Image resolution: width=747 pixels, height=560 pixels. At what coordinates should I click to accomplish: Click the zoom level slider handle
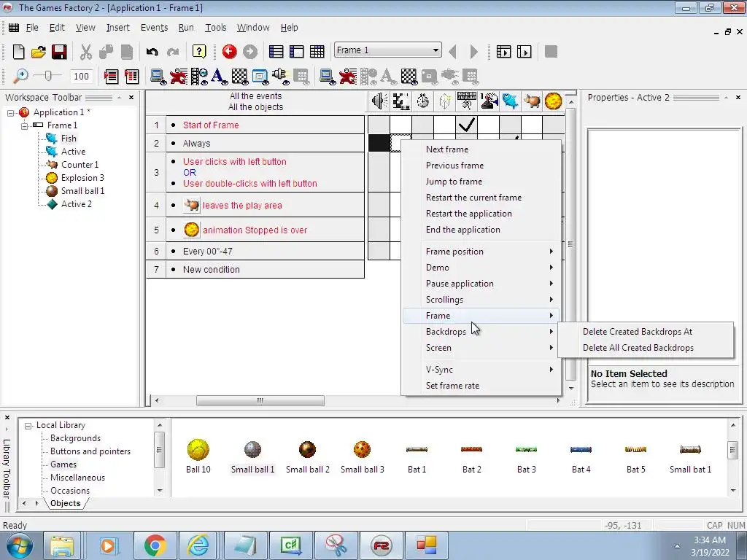pos(47,76)
